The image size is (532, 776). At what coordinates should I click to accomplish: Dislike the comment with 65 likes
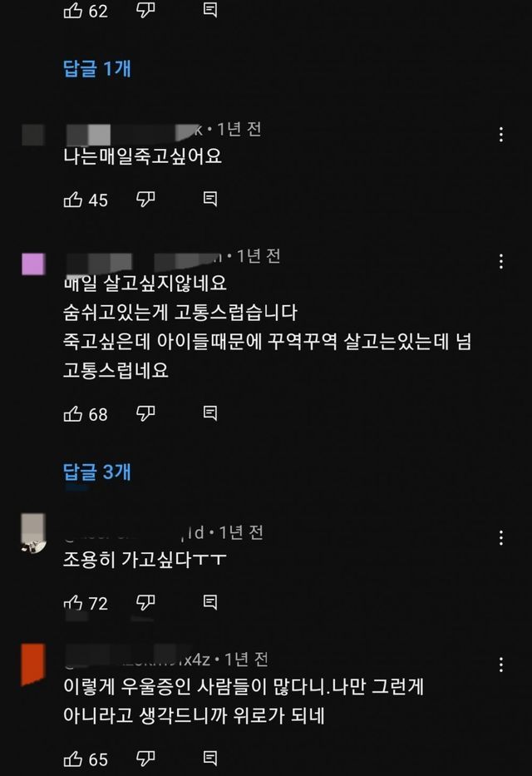click(145, 759)
